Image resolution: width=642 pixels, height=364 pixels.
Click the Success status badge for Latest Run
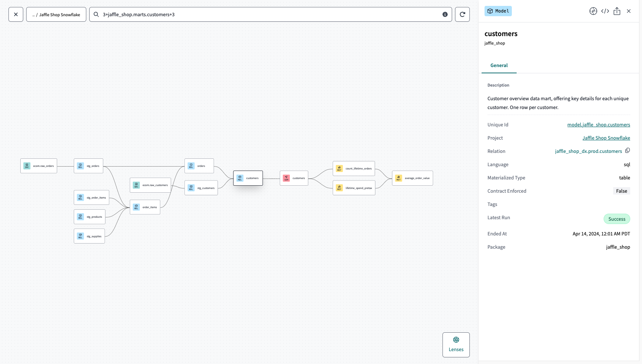617,219
